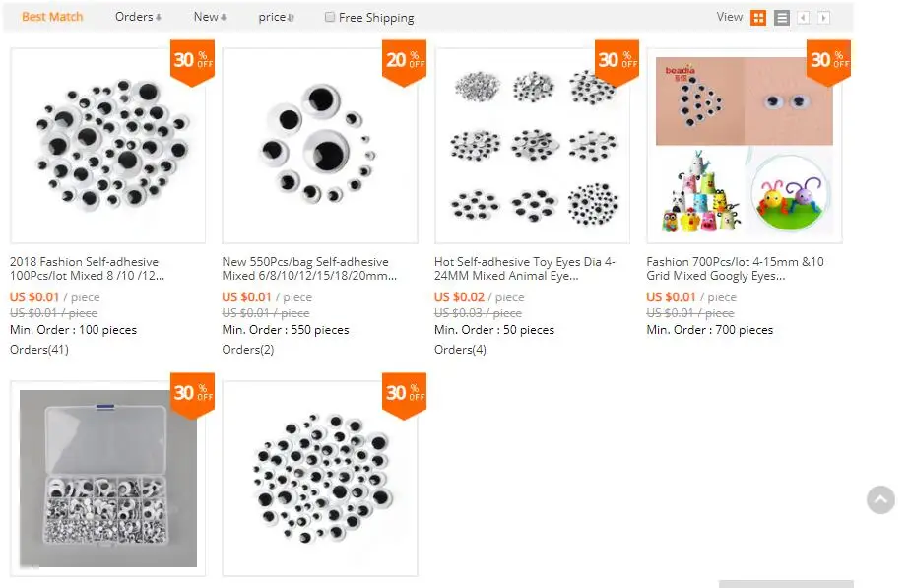910x588 pixels.
Task: Open the googly eyes storage box thumbnail
Action: coord(108,479)
